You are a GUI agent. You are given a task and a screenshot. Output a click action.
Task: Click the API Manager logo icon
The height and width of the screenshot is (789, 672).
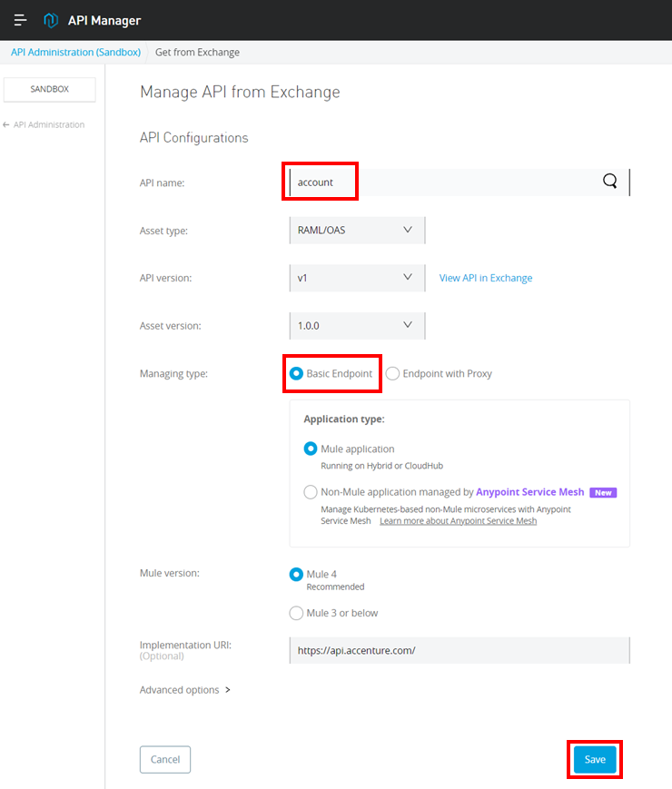(x=51, y=20)
